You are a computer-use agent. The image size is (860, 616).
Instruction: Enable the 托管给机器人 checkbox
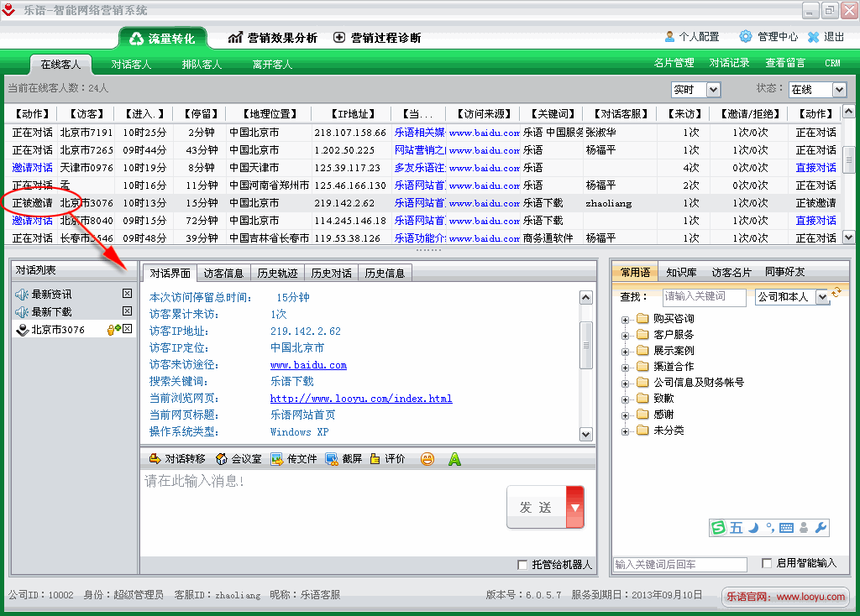522,565
